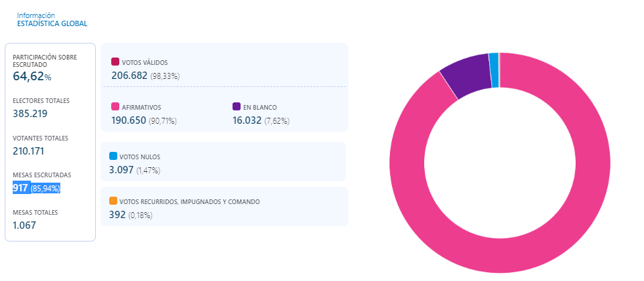The image size is (644, 281).
Task: Click the Información label at top
Action: pos(36,15)
